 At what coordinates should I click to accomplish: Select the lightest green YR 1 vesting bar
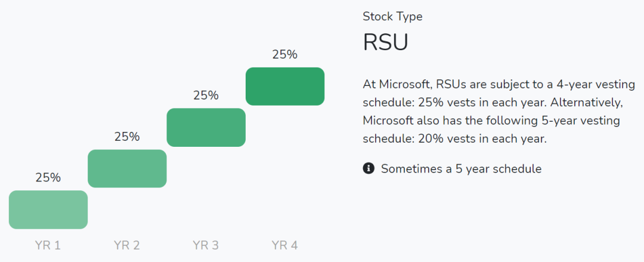click(48, 209)
